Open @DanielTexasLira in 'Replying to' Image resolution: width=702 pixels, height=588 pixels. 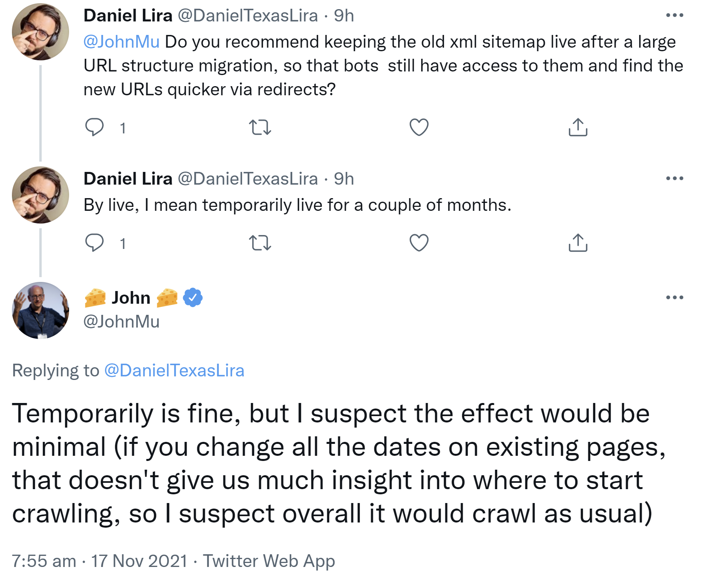click(x=174, y=370)
